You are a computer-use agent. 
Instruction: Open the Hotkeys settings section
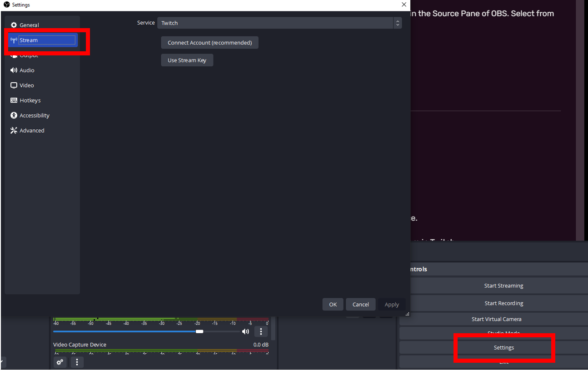[42, 100]
